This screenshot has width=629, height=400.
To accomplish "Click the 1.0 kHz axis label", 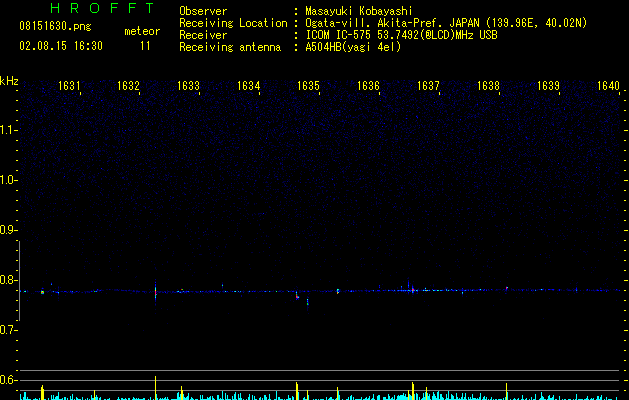I will point(8,180).
